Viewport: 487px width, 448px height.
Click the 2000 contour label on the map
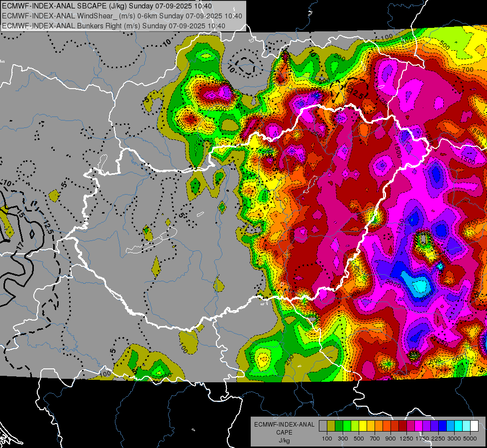393,283
